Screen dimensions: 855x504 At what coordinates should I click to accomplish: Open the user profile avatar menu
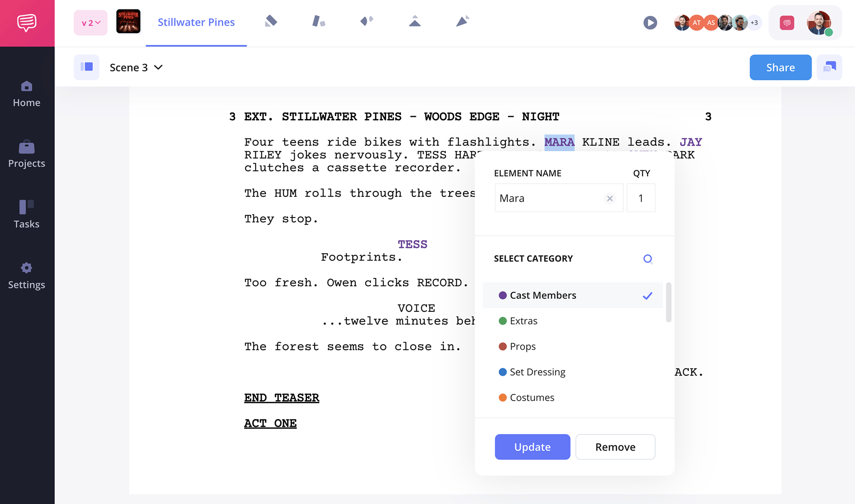coord(819,23)
